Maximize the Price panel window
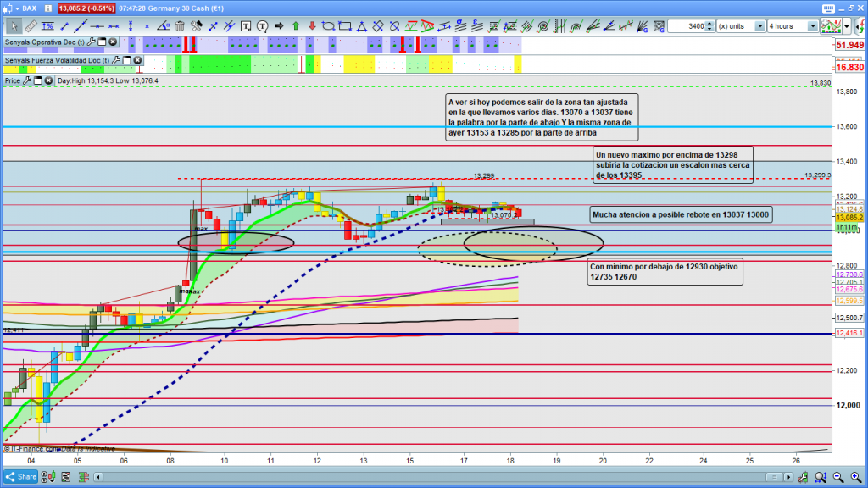This screenshot has width=868, height=488. (x=38, y=80)
